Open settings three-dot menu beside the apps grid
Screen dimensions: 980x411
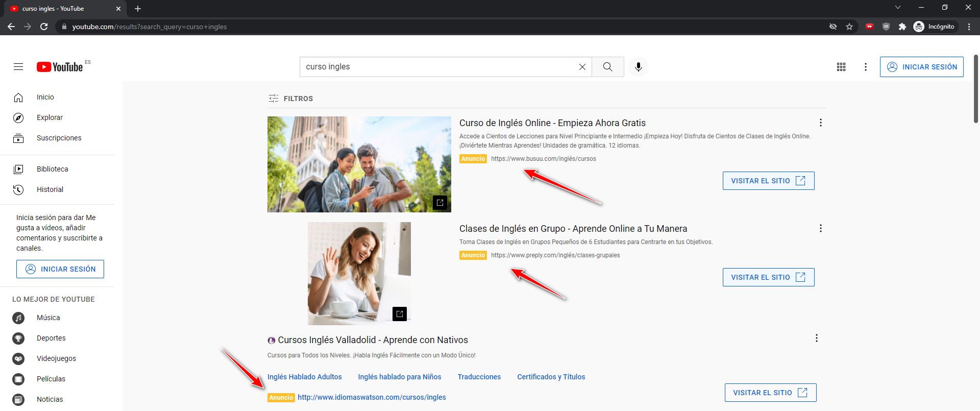[866, 67]
